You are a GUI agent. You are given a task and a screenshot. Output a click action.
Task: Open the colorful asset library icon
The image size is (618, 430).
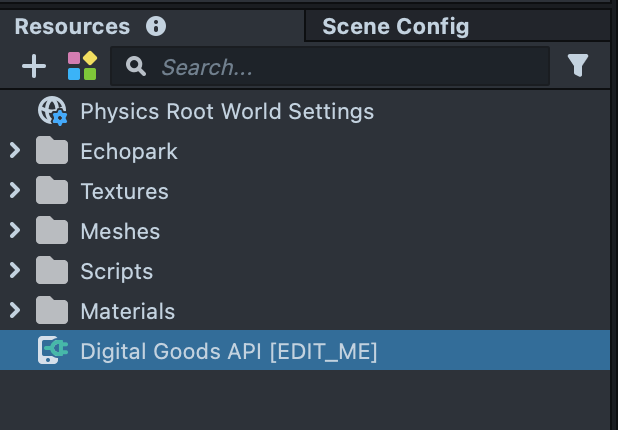tap(82, 66)
